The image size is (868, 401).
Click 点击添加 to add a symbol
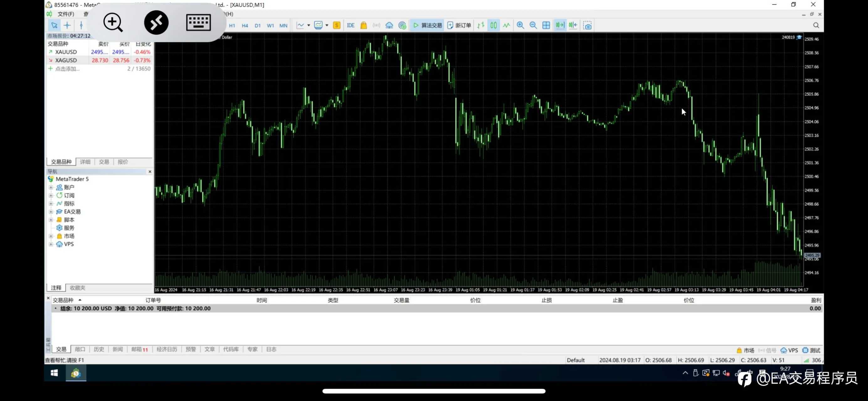click(67, 69)
